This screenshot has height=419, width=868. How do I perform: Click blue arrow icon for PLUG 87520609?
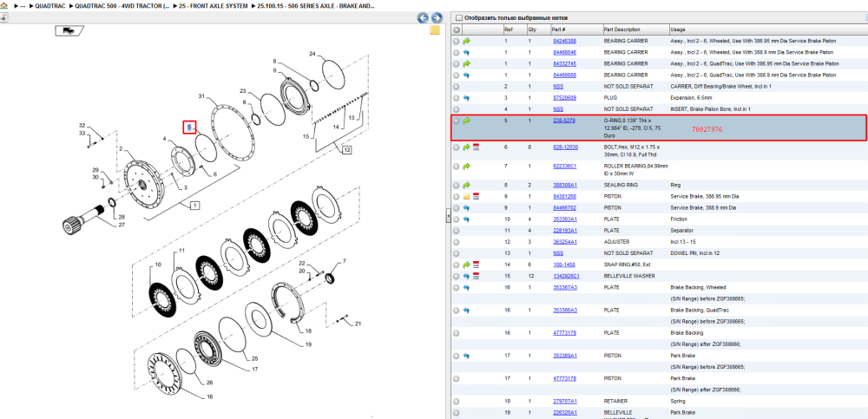tap(467, 98)
